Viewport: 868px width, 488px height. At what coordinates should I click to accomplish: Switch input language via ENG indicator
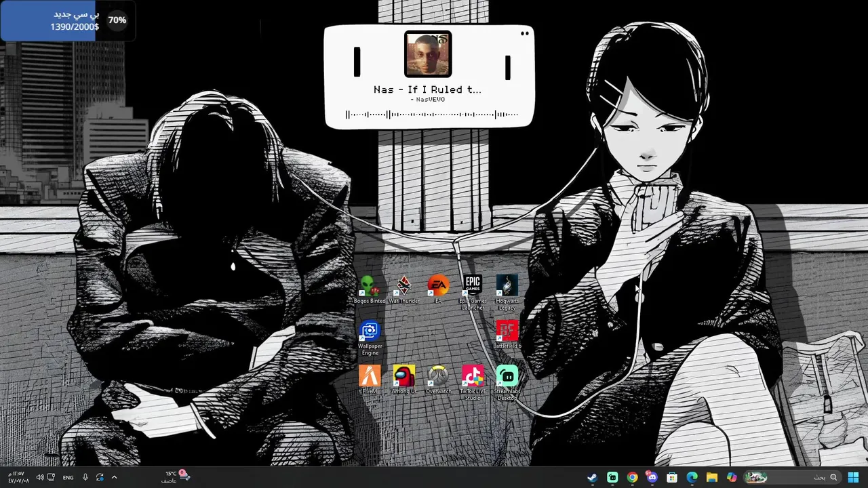click(68, 477)
